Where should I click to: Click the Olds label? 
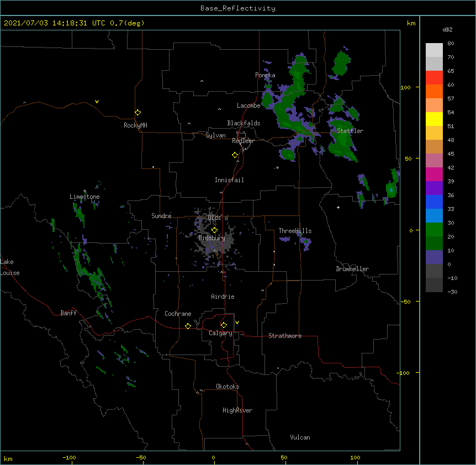pos(214,218)
